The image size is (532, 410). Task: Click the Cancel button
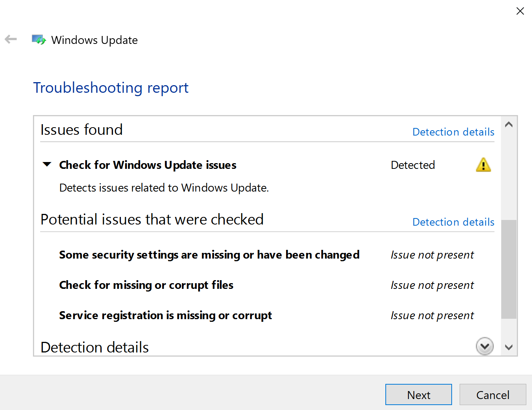[x=493, y=394]
